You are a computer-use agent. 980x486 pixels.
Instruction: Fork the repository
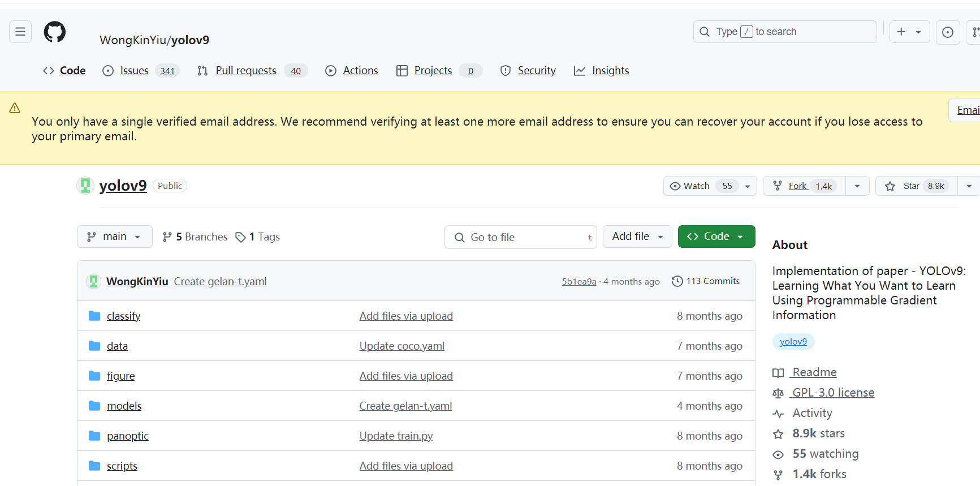click(804, 186)
